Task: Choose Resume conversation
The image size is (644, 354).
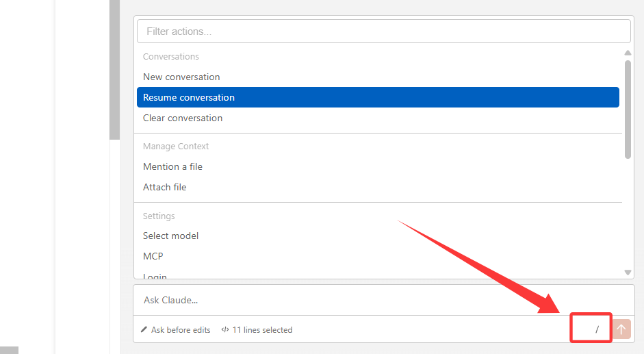Action: pyautogui.click(x=188, y=97)
